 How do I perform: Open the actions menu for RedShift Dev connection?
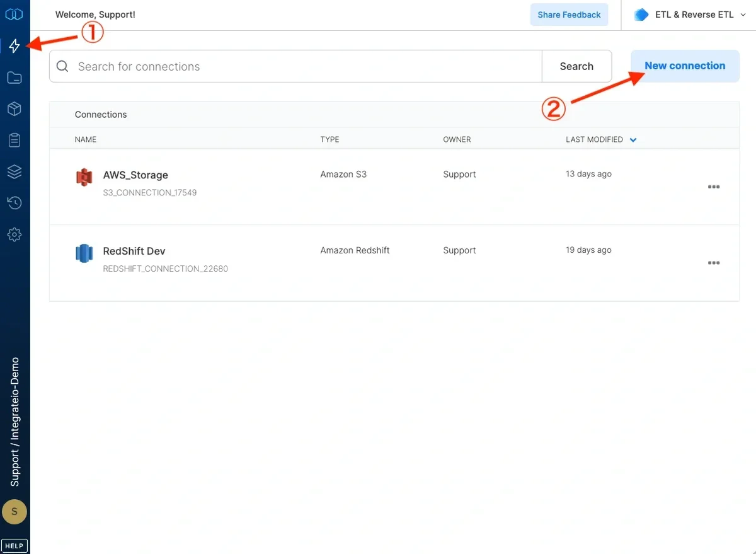714,263
